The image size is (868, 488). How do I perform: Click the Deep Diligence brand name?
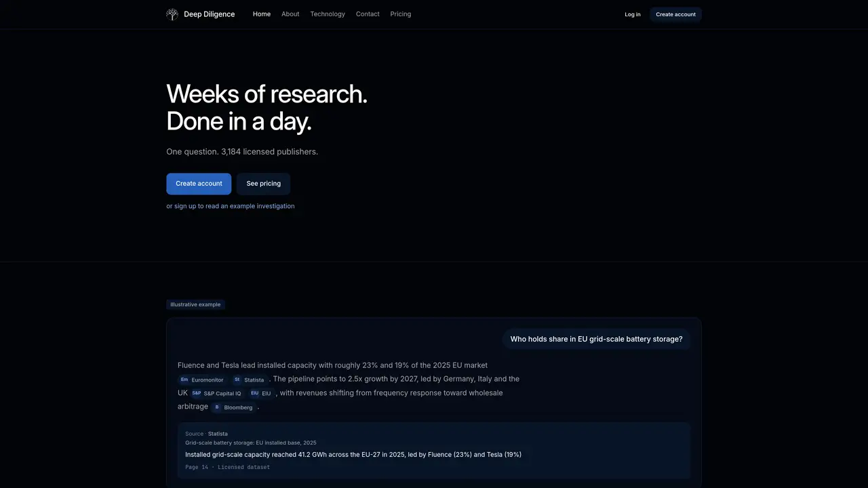210,14
